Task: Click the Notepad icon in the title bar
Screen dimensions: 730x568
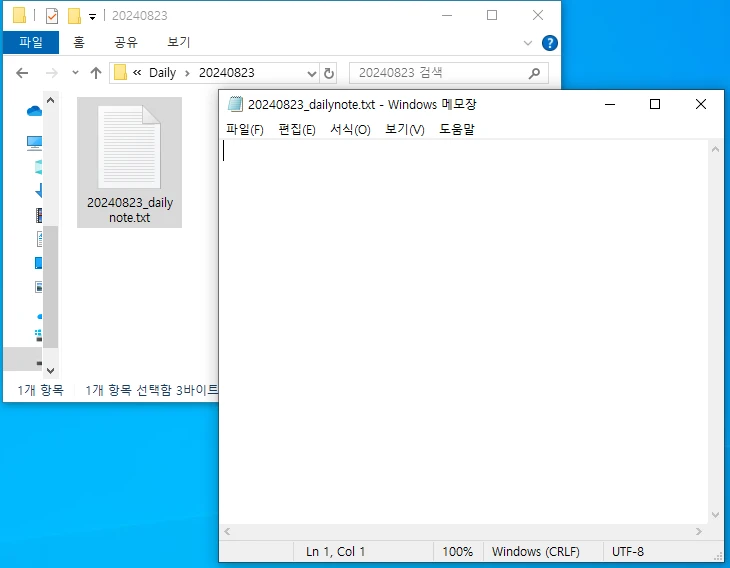Action: [235, 104]
